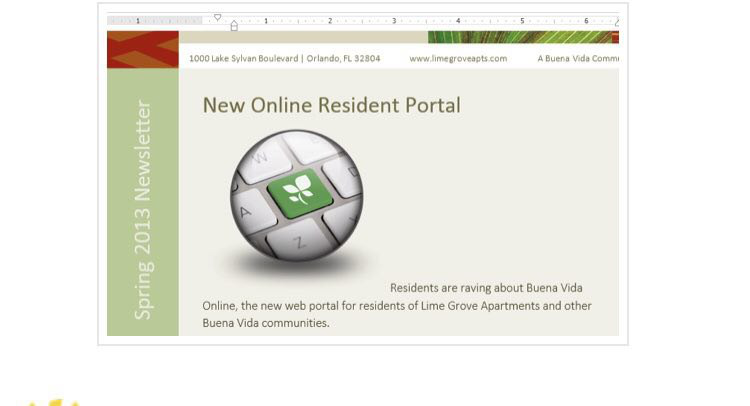Screen dimensions: 750x406
Task: Click the 3-inch mark on the ruler
Action: [394, 20]
